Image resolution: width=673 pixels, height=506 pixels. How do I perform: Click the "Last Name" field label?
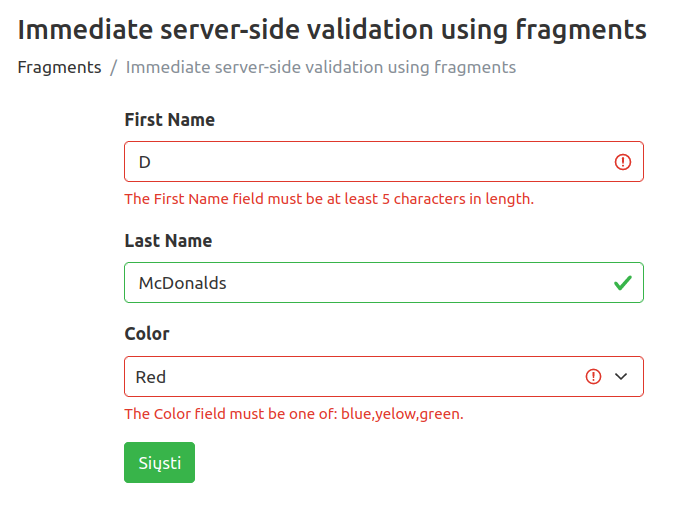point(168,241)
